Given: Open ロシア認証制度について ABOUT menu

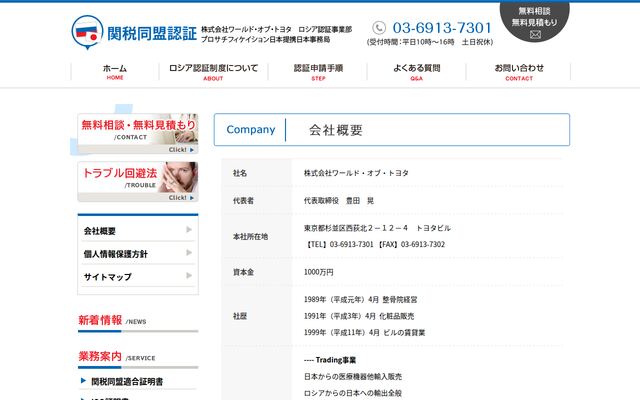Looking at the screenshot, I should (213, 72).
